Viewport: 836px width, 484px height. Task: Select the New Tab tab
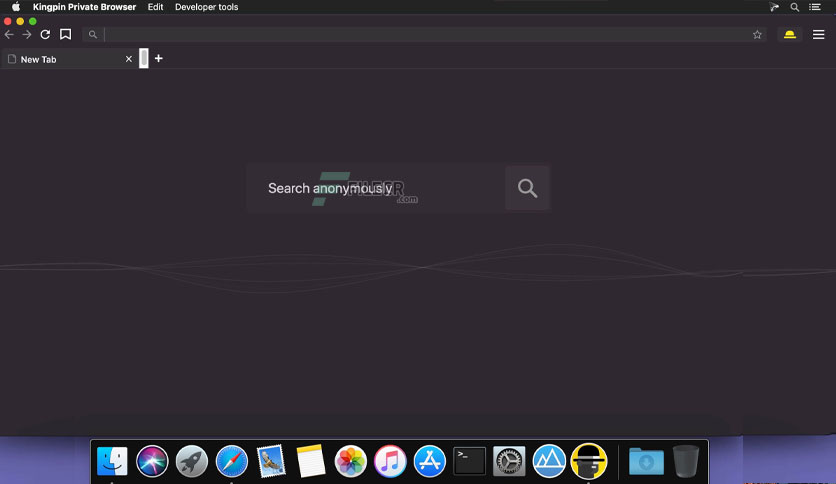click(69, 59)
